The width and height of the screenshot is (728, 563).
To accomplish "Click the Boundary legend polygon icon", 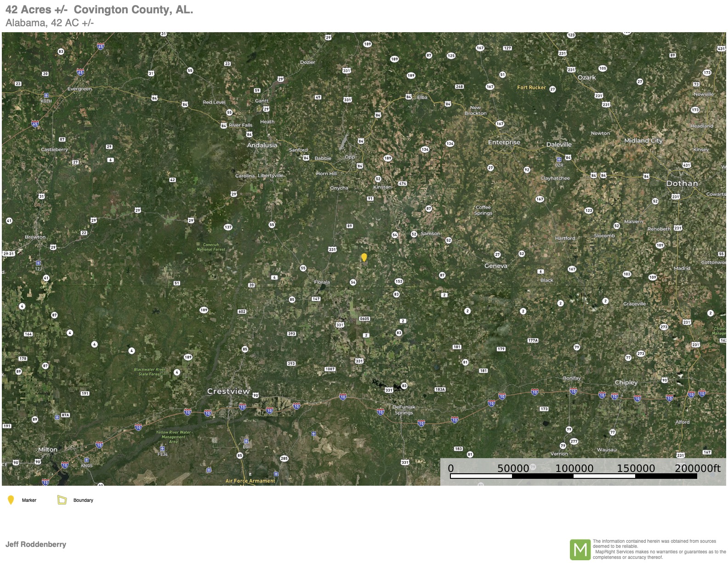I will pos(62,500).
